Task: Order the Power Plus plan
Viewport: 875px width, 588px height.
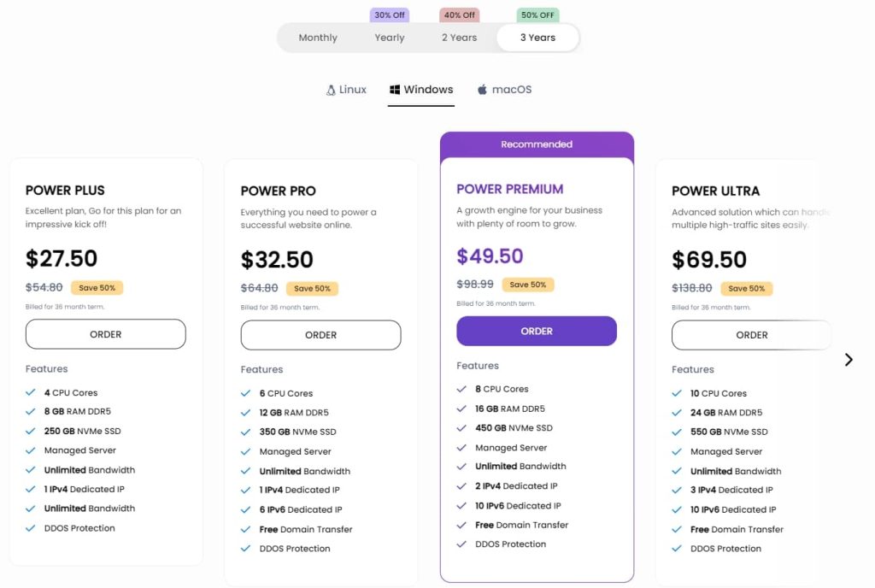Action: coord(105,334)
